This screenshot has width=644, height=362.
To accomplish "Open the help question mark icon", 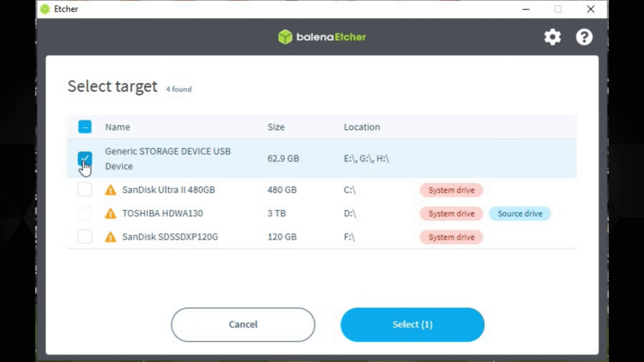I will click(x=584, y=37).
